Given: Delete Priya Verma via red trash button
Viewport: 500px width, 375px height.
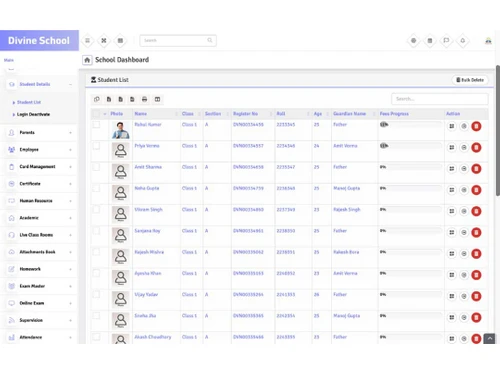Looking at the screenshot, I should pyautogui.click(x=476, y=147).
